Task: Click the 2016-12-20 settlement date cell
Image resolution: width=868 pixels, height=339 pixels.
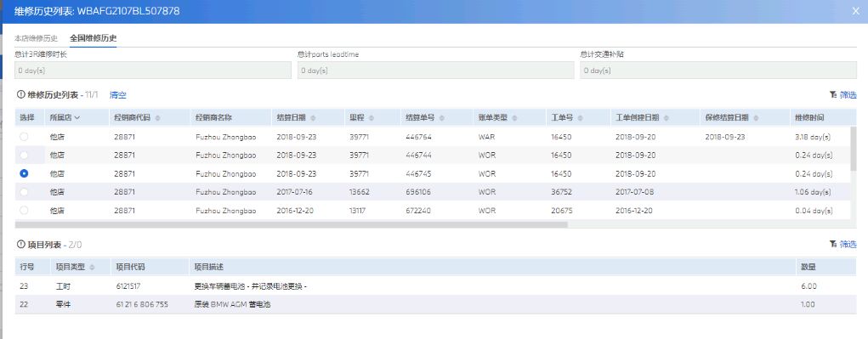Action: (x=296, y=210)
